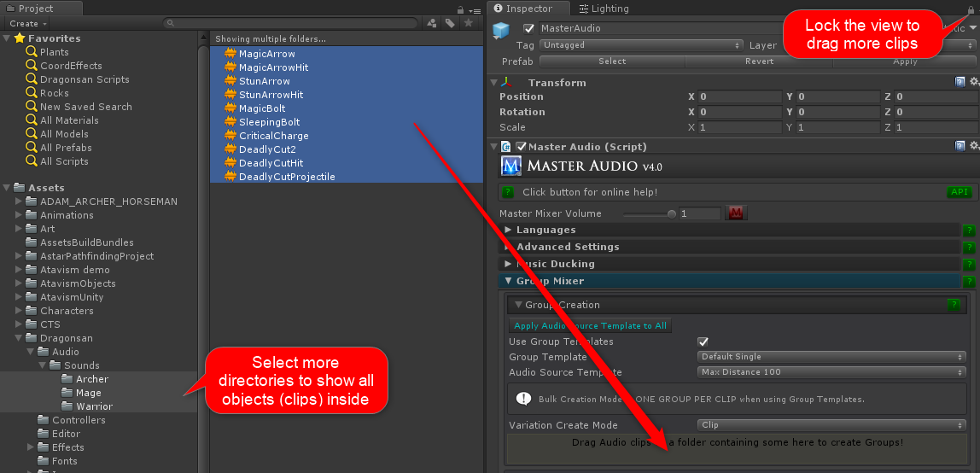Expand the Advanced Settings section
Image resolution: width=980 pixels, height=473 pixels.
(510, 247)
